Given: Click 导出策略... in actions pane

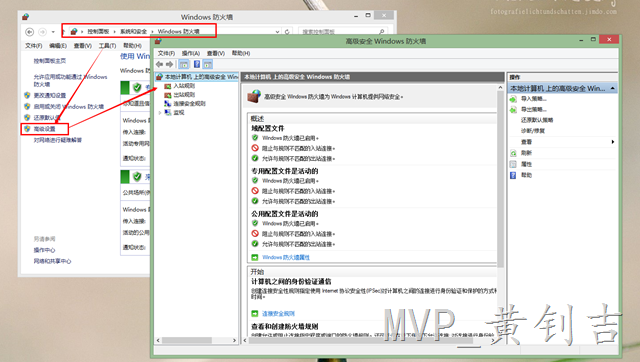Looking at the screenshot, I should [534, 109].
